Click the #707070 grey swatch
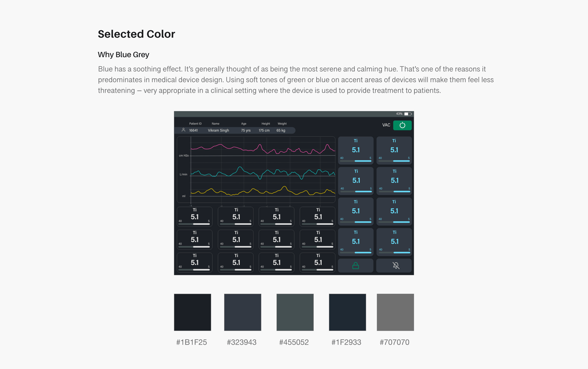The width and height of the screenshot is (588, 369). pos(395,312)
